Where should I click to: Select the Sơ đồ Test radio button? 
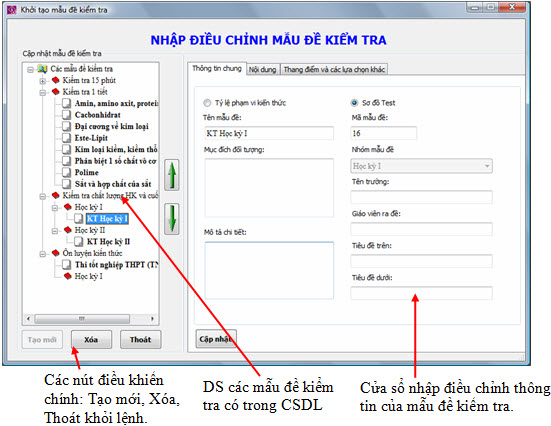pos(354,103)
